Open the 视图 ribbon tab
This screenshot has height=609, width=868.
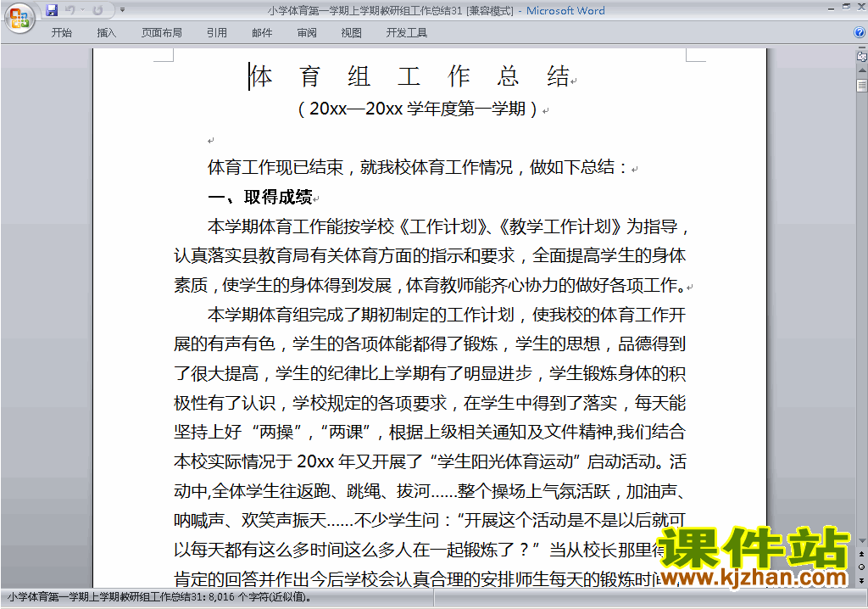click(352, 33)
